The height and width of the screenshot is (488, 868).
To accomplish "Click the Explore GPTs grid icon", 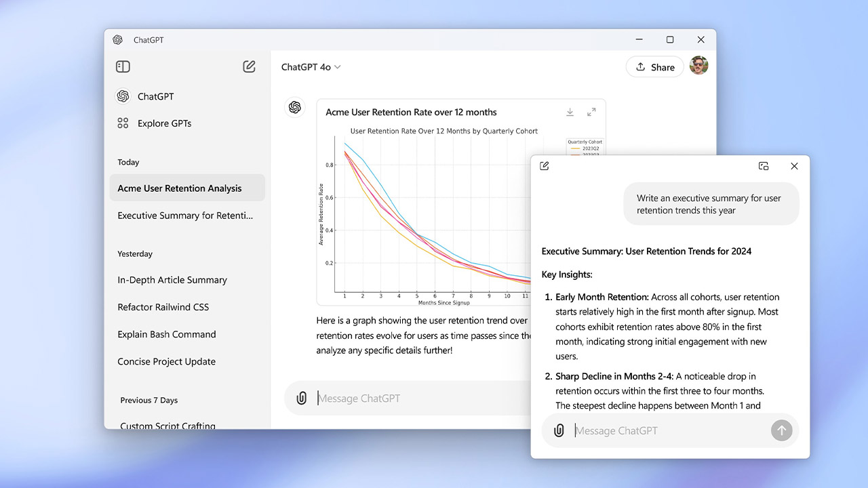I will tap(123, 123).
